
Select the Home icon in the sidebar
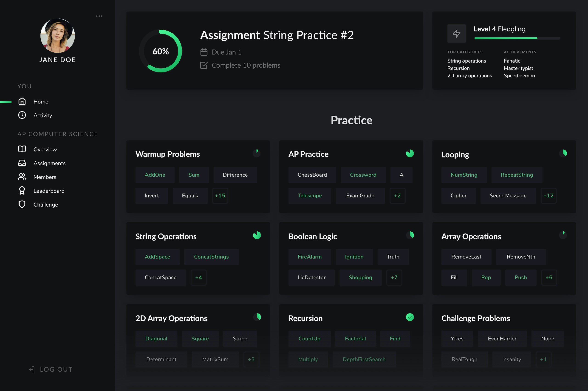coord(22,101)
